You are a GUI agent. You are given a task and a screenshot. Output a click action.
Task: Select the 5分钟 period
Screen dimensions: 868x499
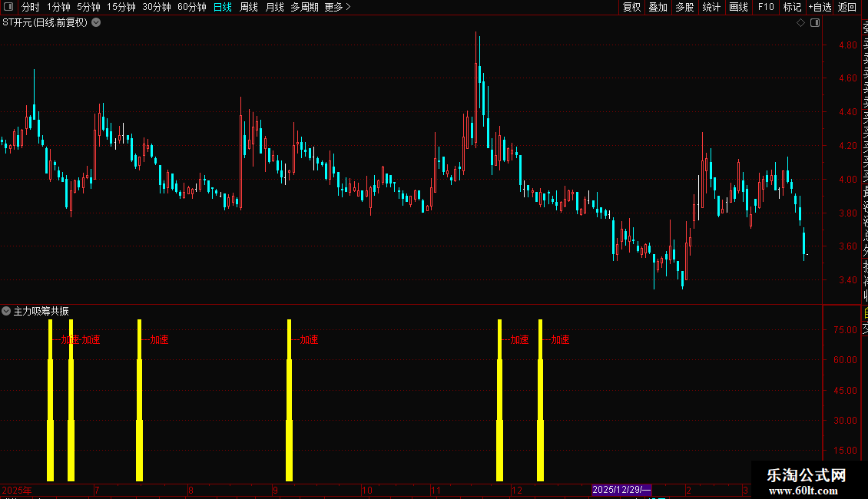(x=88, y=7)
